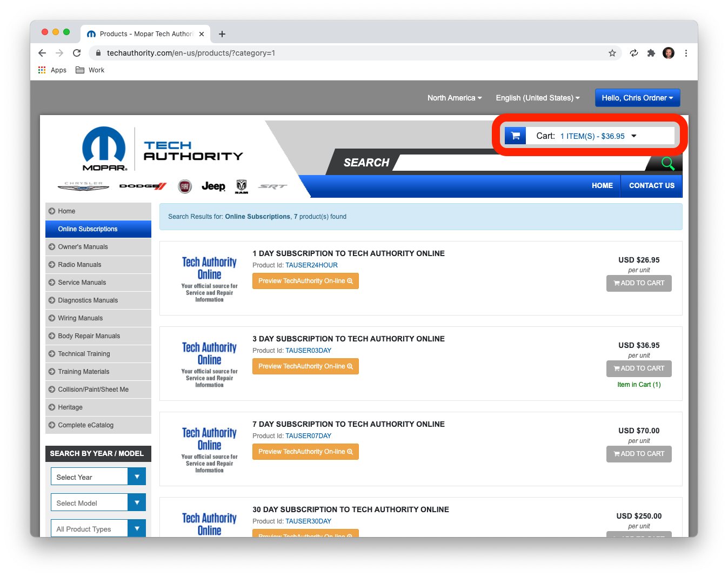Click the RAM brand logo
This screenshot has height=577, width=728.
pyautogui.click(x=242, y=186)
